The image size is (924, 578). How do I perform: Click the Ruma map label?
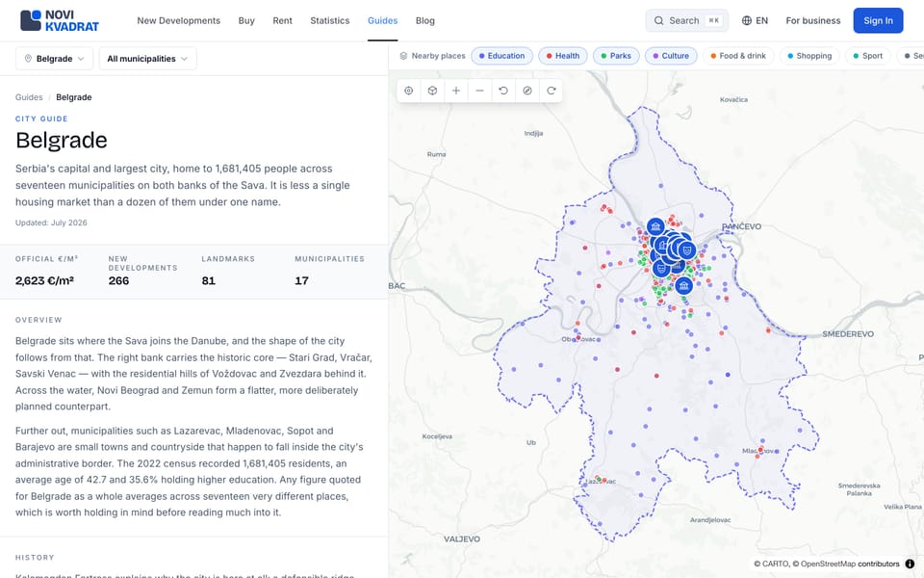tap(437, 154)
